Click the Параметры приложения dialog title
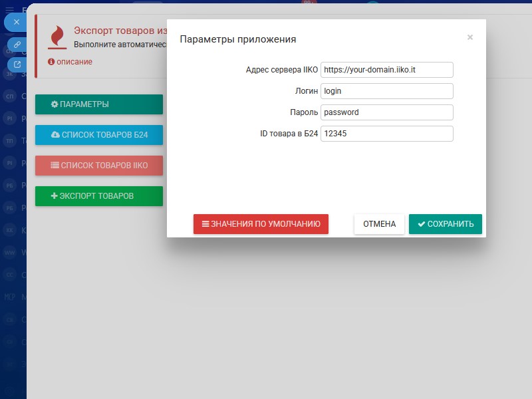This screenshot has height=399, width=532. 238,39
